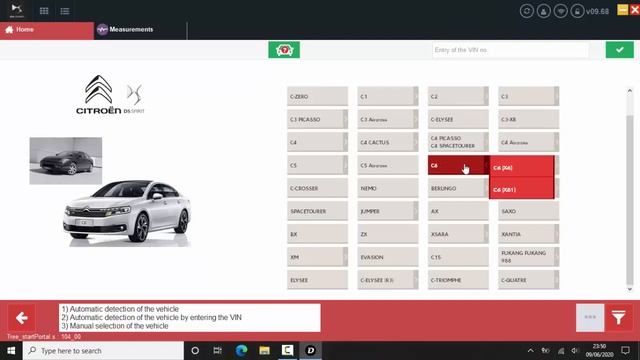640x360 pixels.
Task: Switch to grid view icon
Action: point(44,11)
